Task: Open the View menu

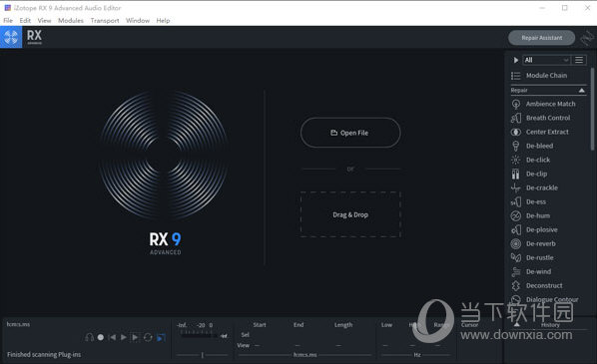Action: pos(44,21)
